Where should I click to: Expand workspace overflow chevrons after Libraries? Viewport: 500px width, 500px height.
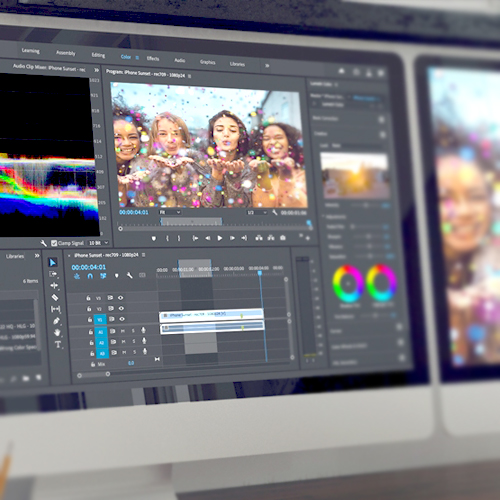click(267, 66)
